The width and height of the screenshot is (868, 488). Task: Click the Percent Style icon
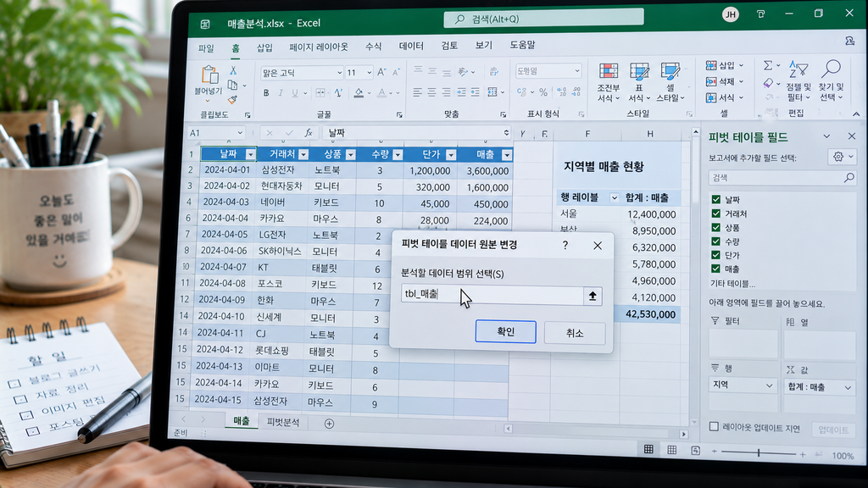tap(543, 92)
